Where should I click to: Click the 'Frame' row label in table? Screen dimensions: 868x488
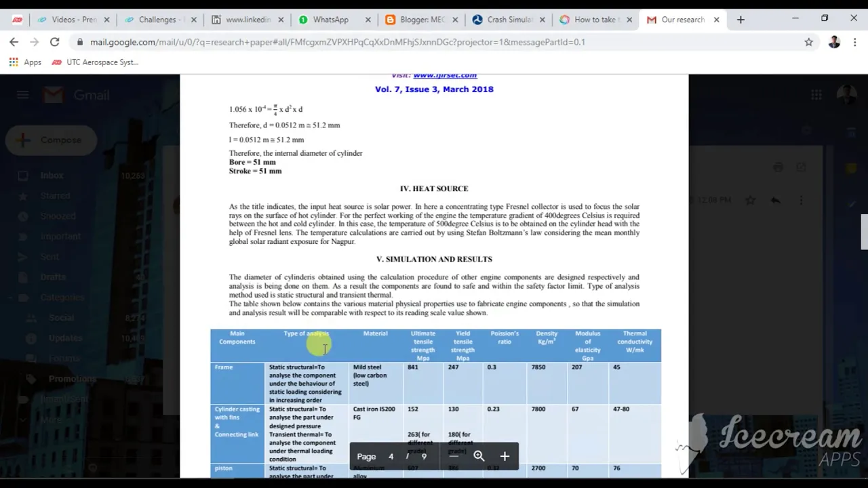coord(223,367)
